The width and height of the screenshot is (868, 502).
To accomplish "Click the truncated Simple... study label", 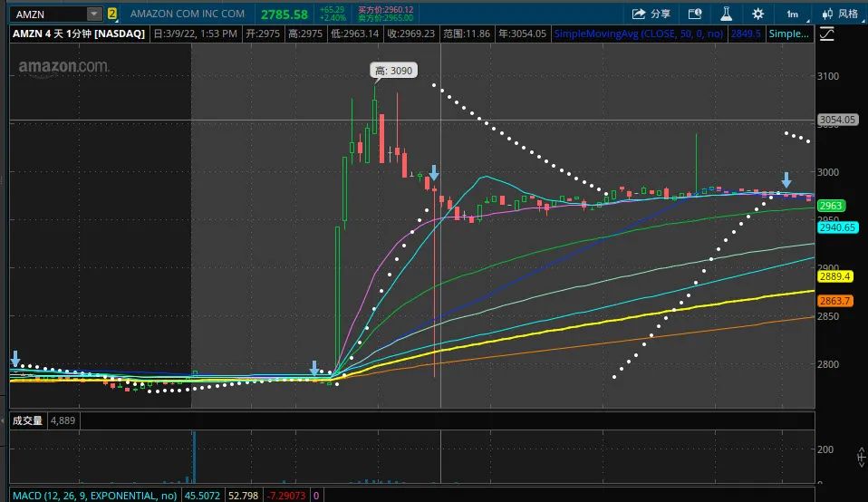I will click(x=789, y=34).
